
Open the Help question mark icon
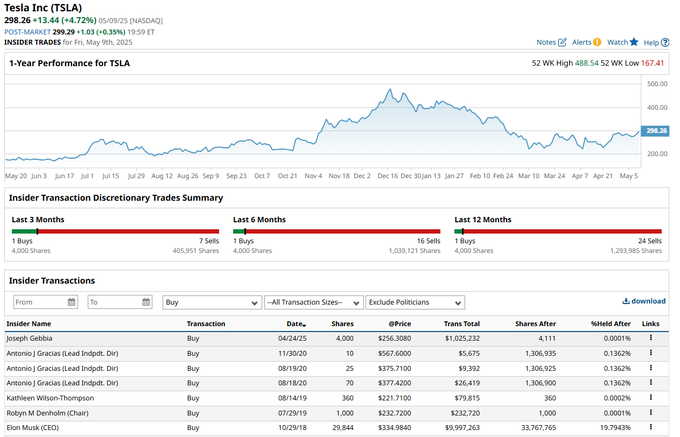pos(665,43)
